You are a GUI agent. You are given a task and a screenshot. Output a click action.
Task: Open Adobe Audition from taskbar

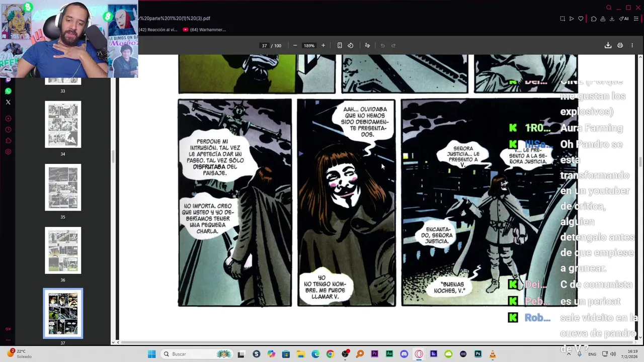pyautogui.click(x=389, y=354)
